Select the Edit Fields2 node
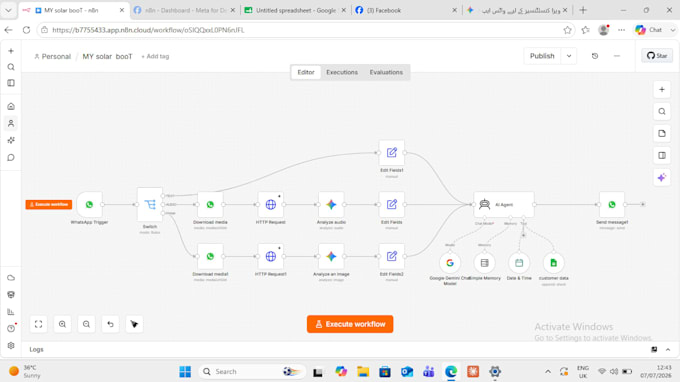The height and width of the screenshot is (382, 680). pos(392,256)
